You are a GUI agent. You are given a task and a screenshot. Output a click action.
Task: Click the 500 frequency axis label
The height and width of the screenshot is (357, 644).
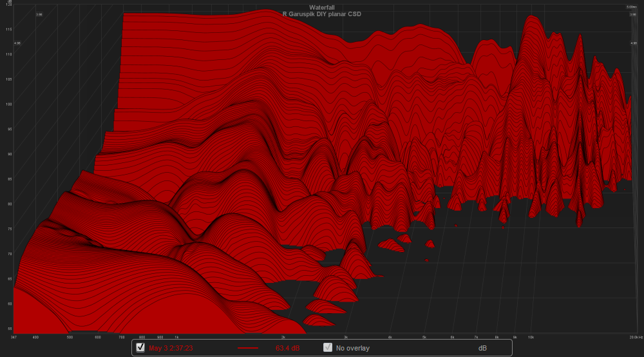point(70,337)
